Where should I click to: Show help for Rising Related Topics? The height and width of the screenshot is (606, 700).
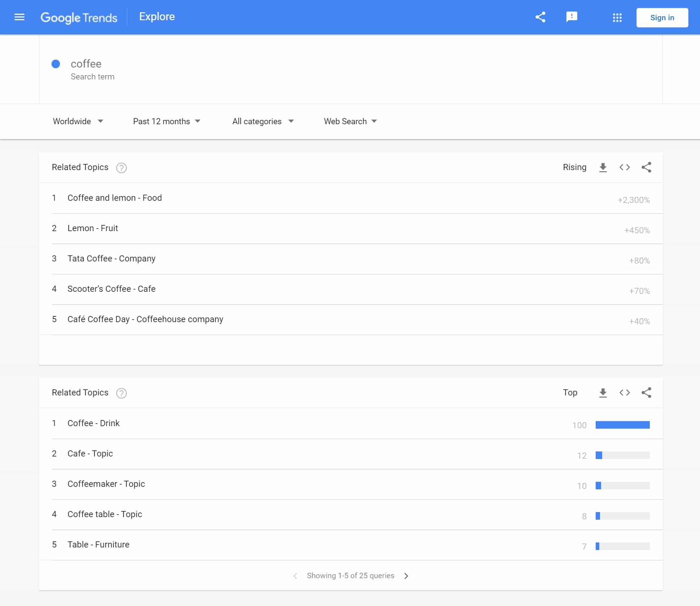point(121,168)
